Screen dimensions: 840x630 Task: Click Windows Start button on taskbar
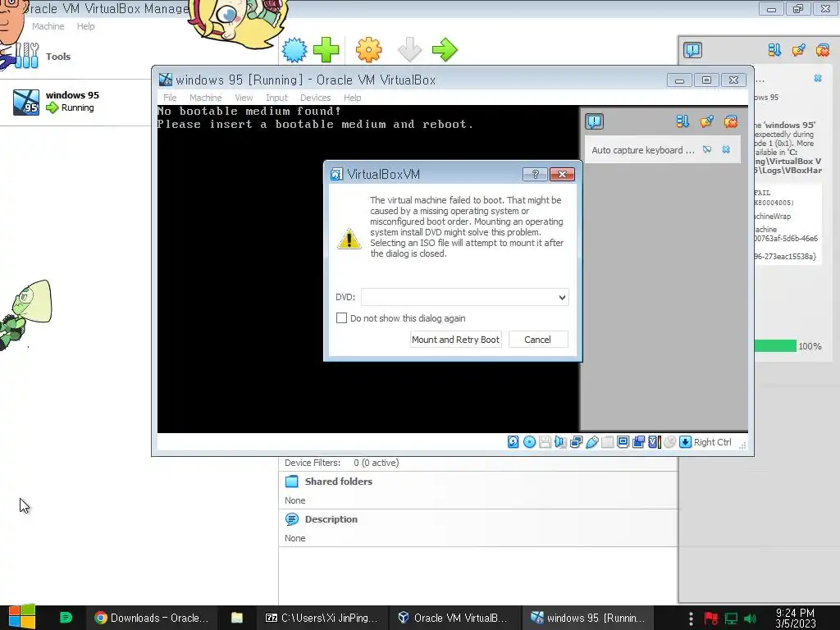click(22, 617)
